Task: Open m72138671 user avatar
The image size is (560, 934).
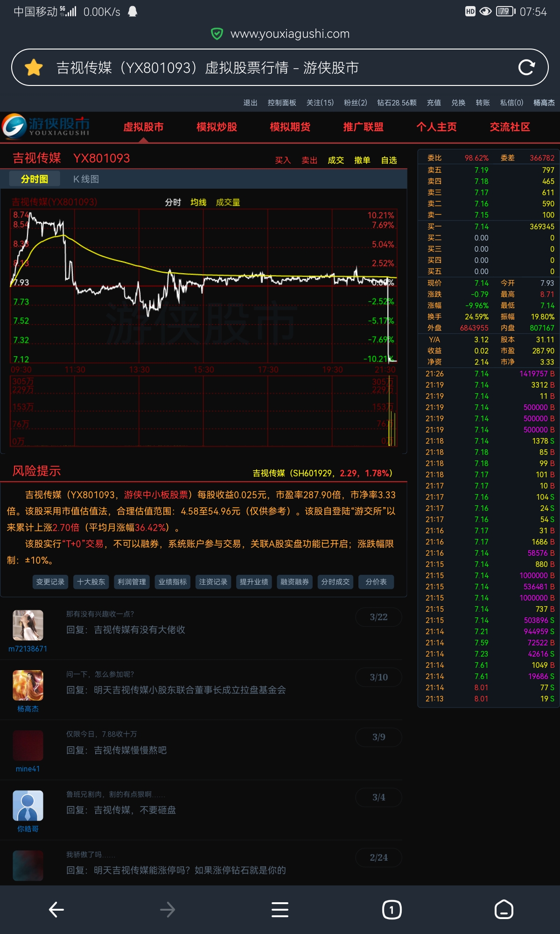Action: (28, 625)
